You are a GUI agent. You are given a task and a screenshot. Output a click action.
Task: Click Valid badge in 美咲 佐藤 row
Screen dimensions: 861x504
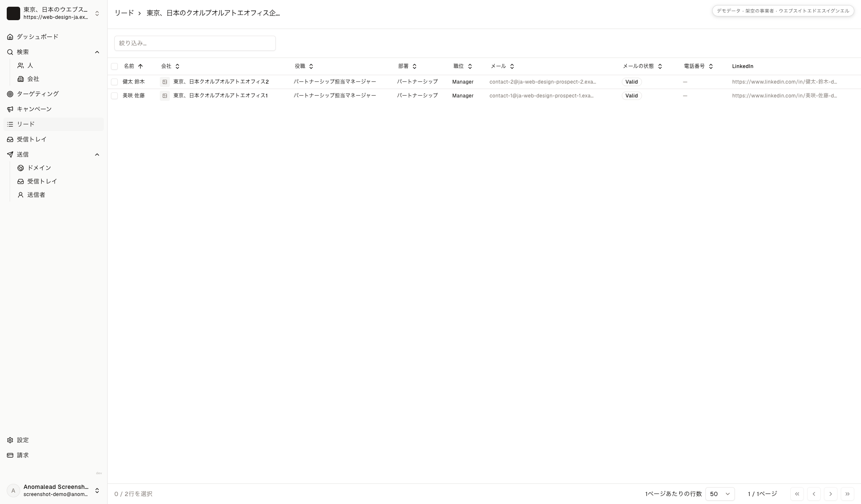click(x=631, y=96)
